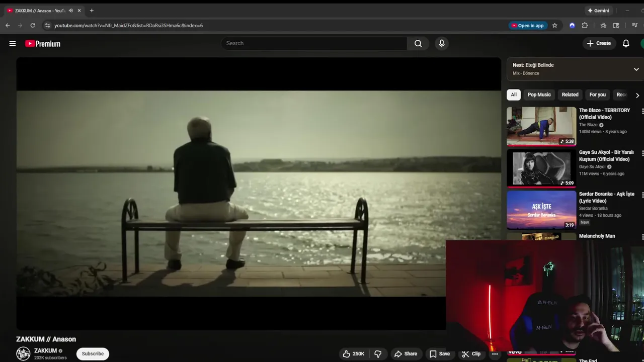The image size is (644, 362).
Task: Open more options for The Blaze video
Action: pos(642,111)
